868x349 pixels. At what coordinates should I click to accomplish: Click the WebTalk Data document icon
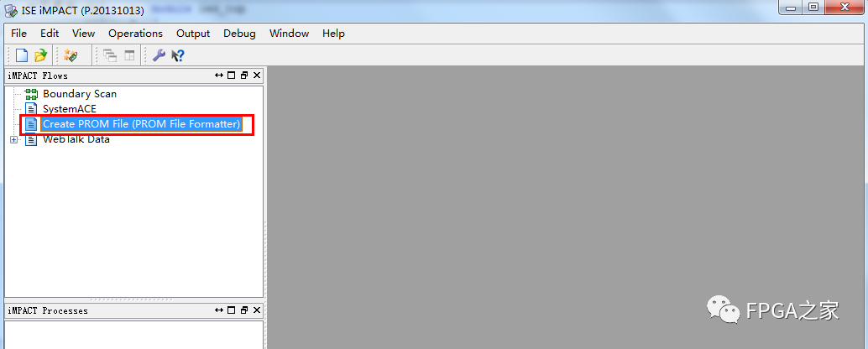click(x=32, y=139)
